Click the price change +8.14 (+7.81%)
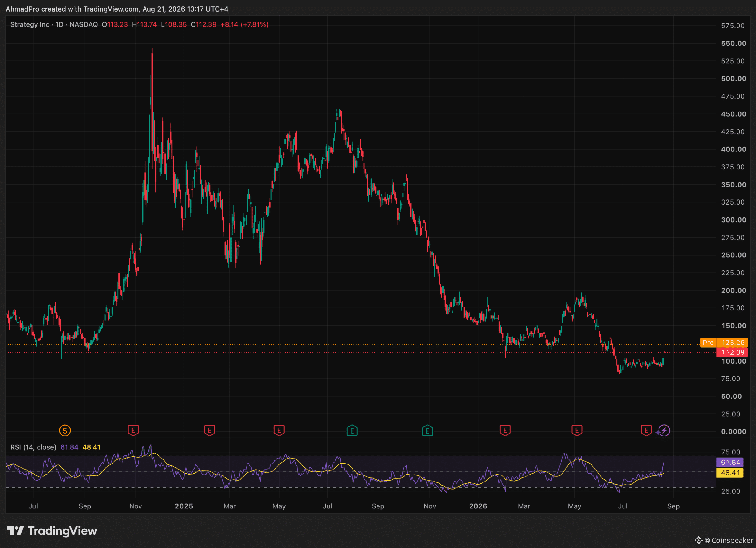Viewport: 756px width, 548px height. [x=244, y=25]
